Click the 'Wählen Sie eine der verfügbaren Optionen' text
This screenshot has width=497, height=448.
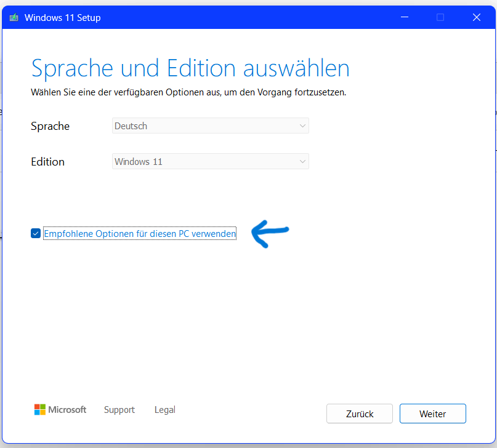(188, 92)
